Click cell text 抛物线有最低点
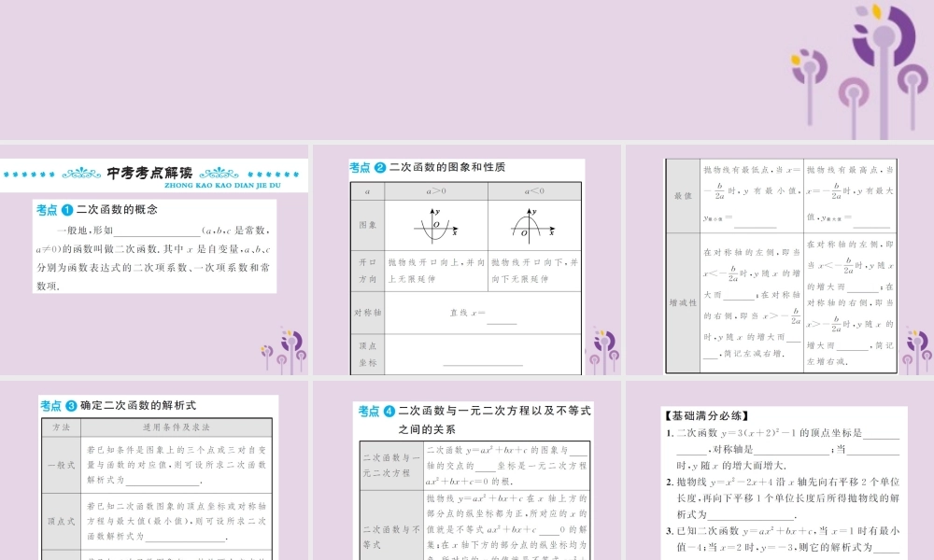 click(x=752, y=196)
